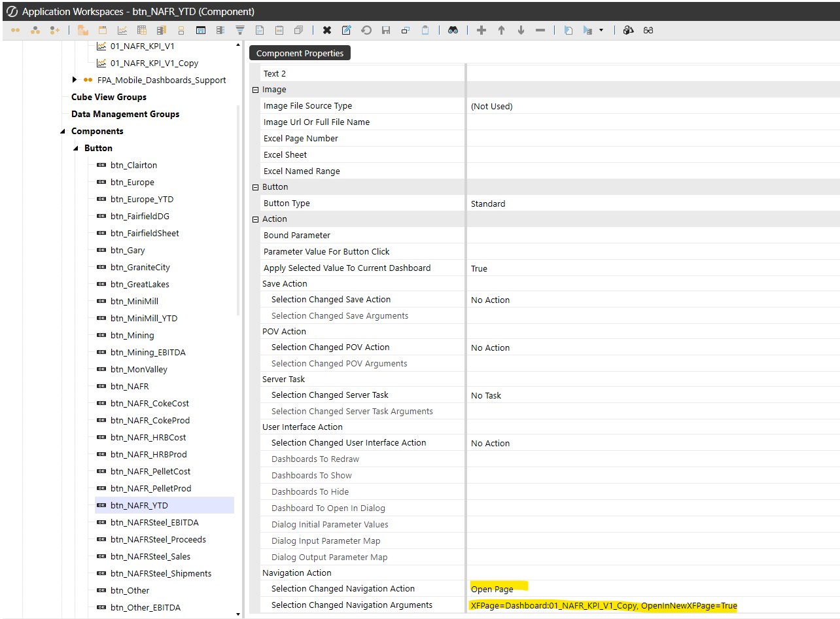Click the Move Down arrow icon
840x619 pixels.
click(x=521, y=30)
